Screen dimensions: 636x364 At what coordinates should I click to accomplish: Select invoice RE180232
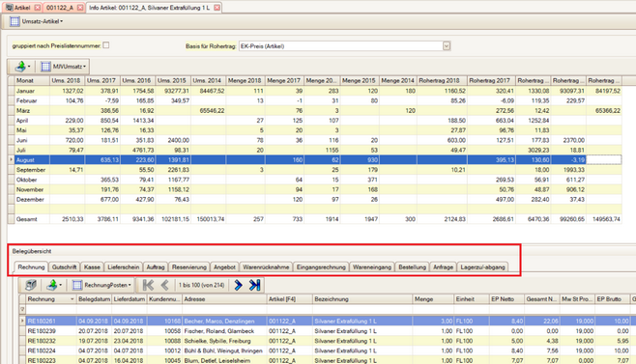42,341
